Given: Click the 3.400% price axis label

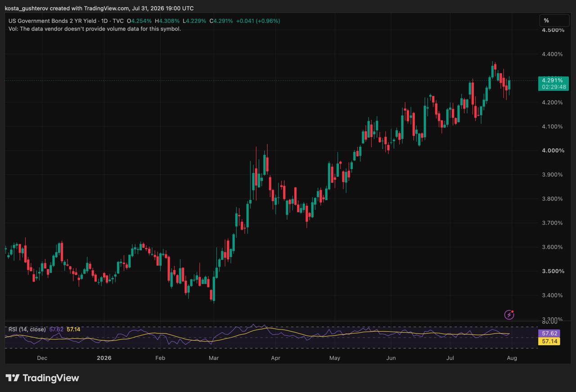Looking at the screenshot, I should click(x=553, y=295).
